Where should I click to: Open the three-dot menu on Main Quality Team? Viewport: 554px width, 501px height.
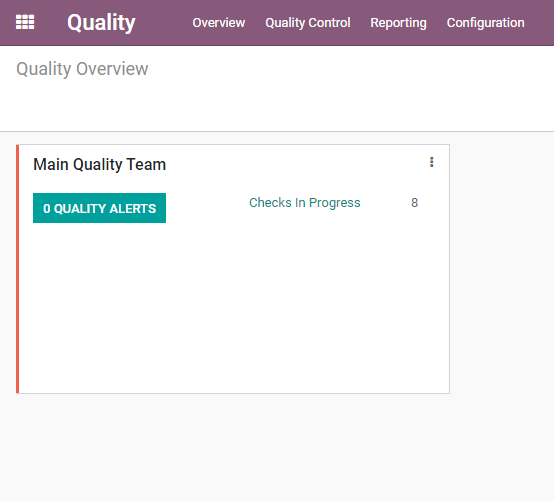click(431, 162)
